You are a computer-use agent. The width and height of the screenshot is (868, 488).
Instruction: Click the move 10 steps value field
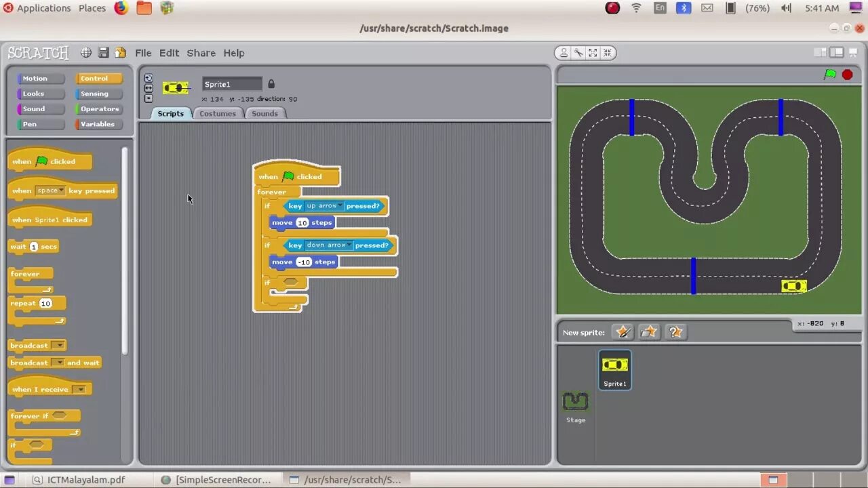[302, 222]
